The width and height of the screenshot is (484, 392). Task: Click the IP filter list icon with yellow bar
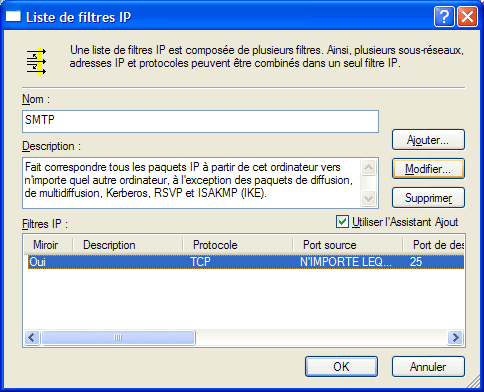36,61
